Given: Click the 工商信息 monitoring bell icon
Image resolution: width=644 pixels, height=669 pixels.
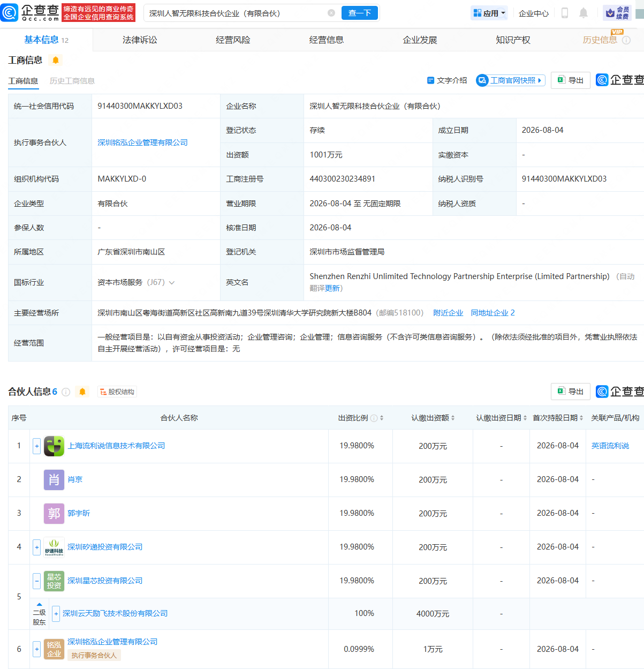Looking at the screenshot, I should 55,60.
